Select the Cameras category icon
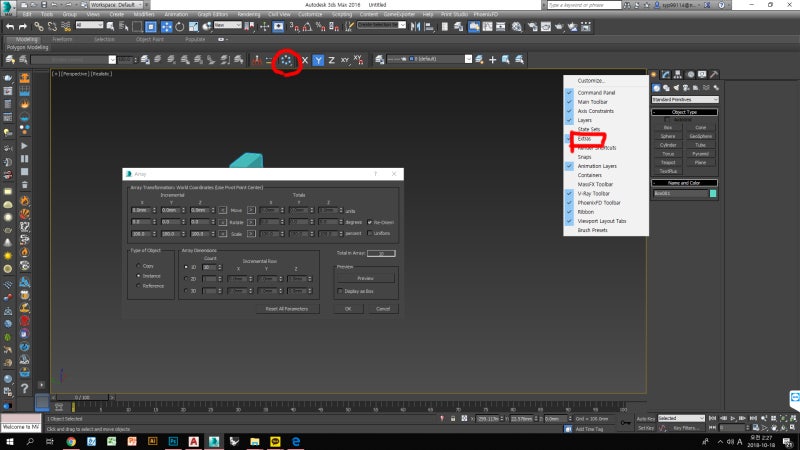 [x=686, y=88]
